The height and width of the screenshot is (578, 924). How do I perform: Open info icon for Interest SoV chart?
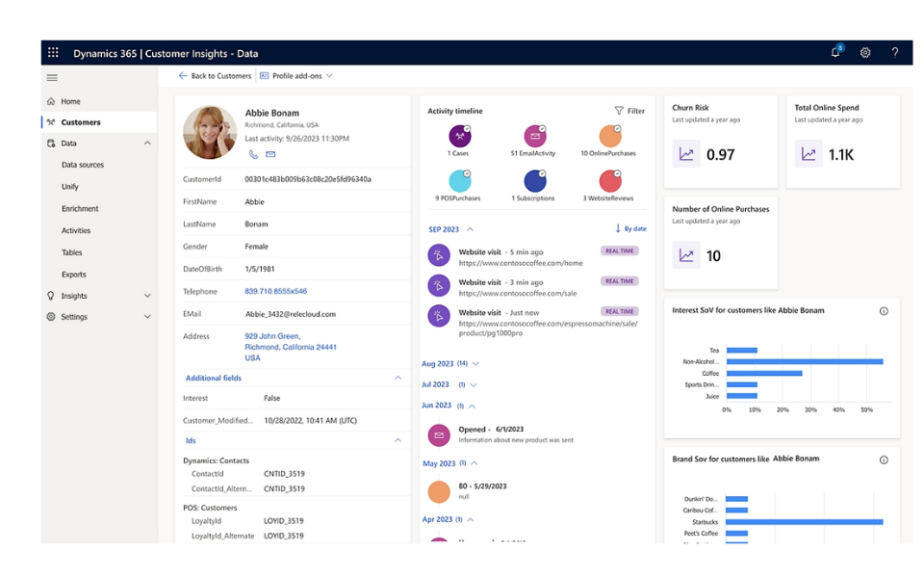pos(884,311)
